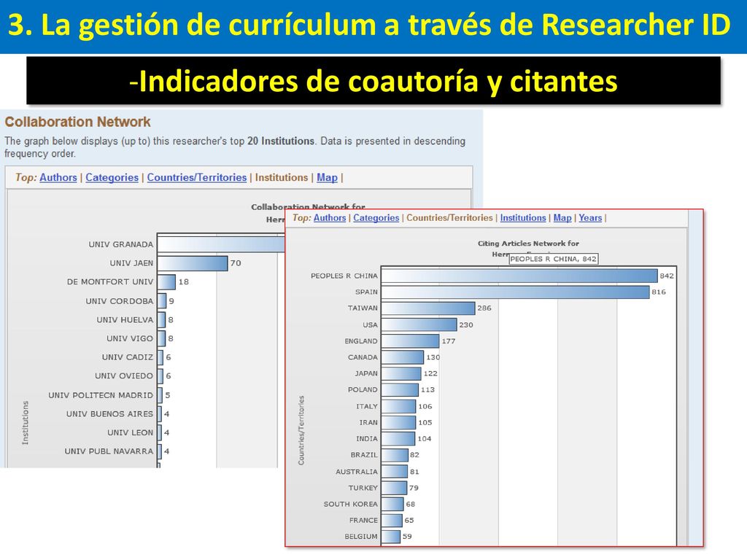Click the DE MONTFORT UNIV bar
The image size is (747, 560).
pos(166,282)
